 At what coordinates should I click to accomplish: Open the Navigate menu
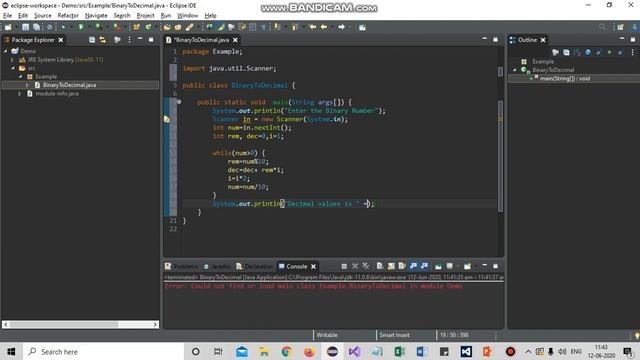point(96,16)
